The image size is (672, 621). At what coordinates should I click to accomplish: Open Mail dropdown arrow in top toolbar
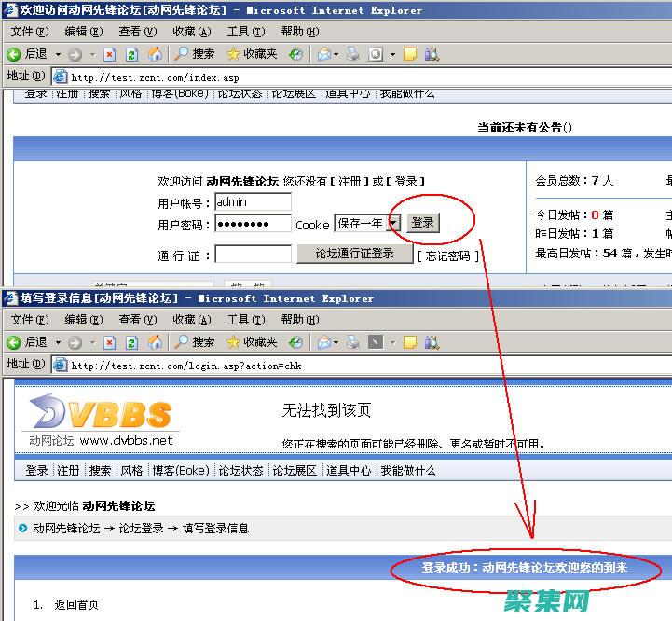click(x=336, y=54)
